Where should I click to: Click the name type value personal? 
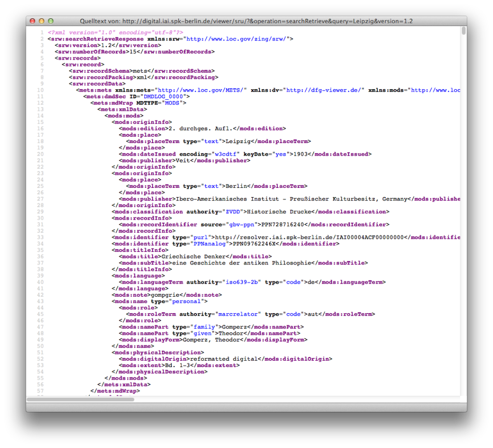[x=186, y=302]
